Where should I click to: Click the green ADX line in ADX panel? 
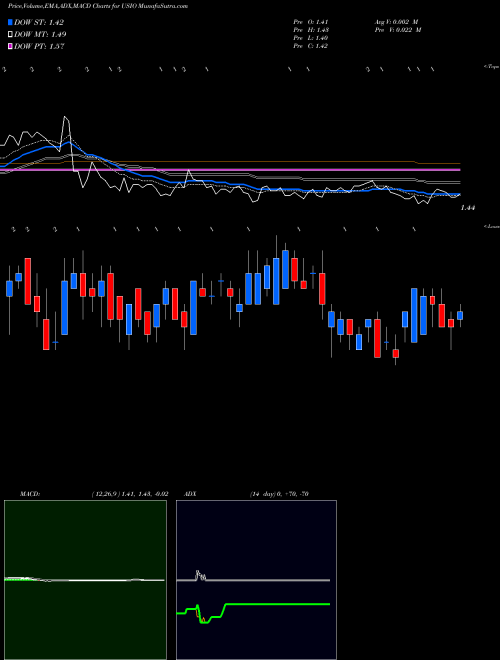(x=278, y=604)
